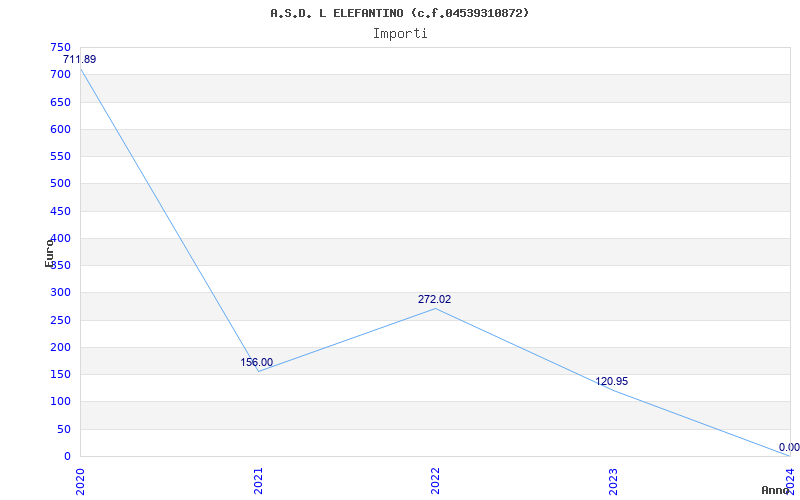This screenshot has height=500, width=800.
Task: Select the 156.00 data label
Action: [257, 362]
